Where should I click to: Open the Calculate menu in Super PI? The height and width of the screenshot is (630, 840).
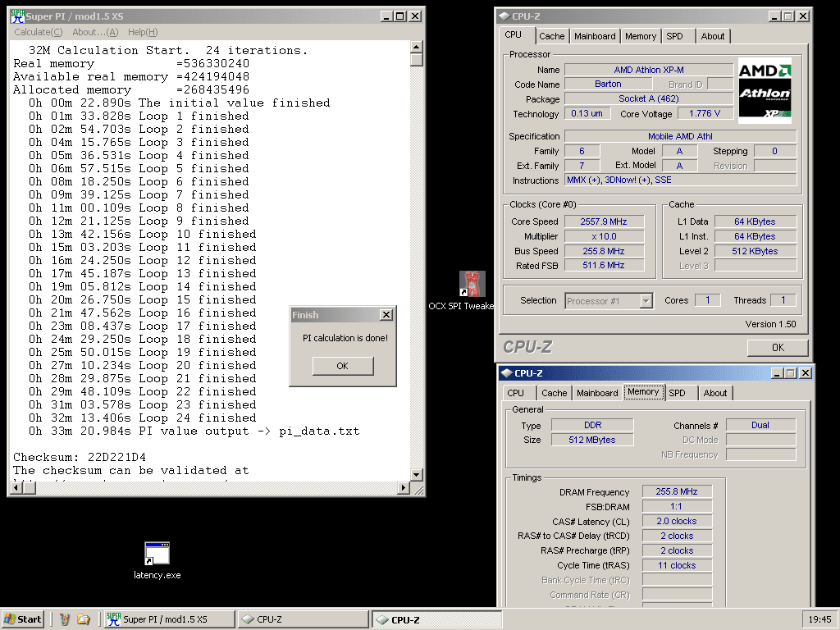[x=38, y=32]
